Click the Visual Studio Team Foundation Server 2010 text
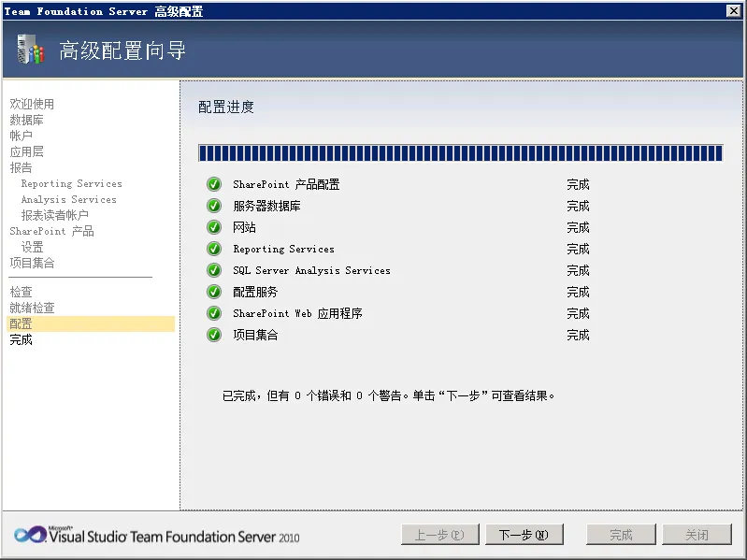Viewport: 747px width, 560px height. click(175, 537)
